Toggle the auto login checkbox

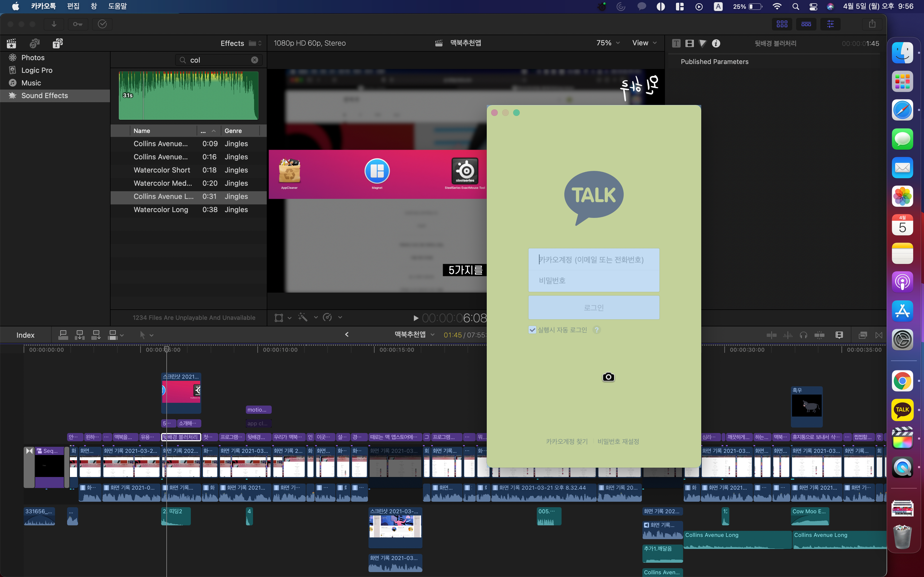point(532,330)
